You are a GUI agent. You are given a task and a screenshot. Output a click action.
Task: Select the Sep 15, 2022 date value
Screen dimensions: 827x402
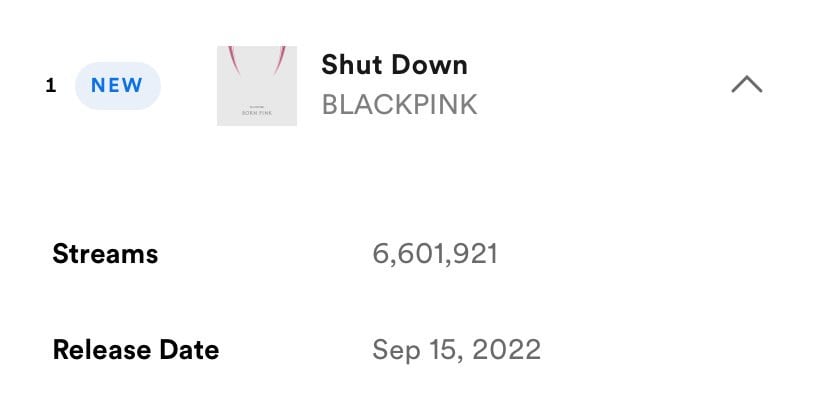click(x=456, y=349)
